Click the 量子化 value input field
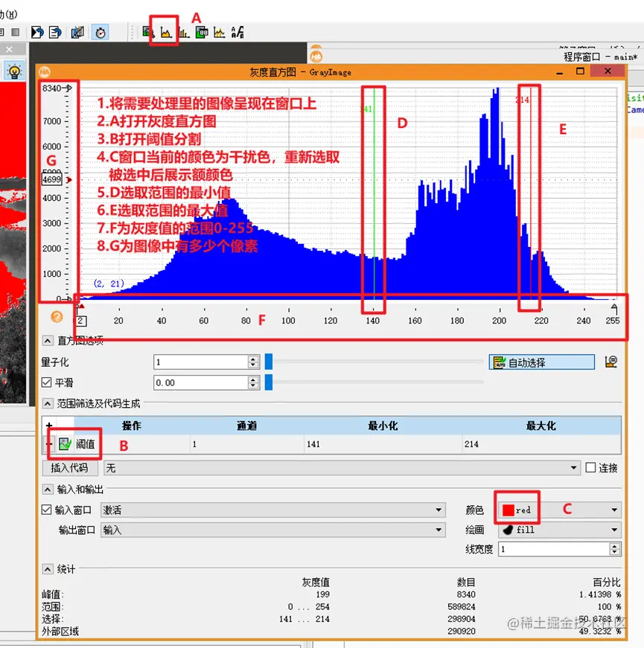Image resolution: width=644 pixels, height=648 pixels. pos(201,362)
